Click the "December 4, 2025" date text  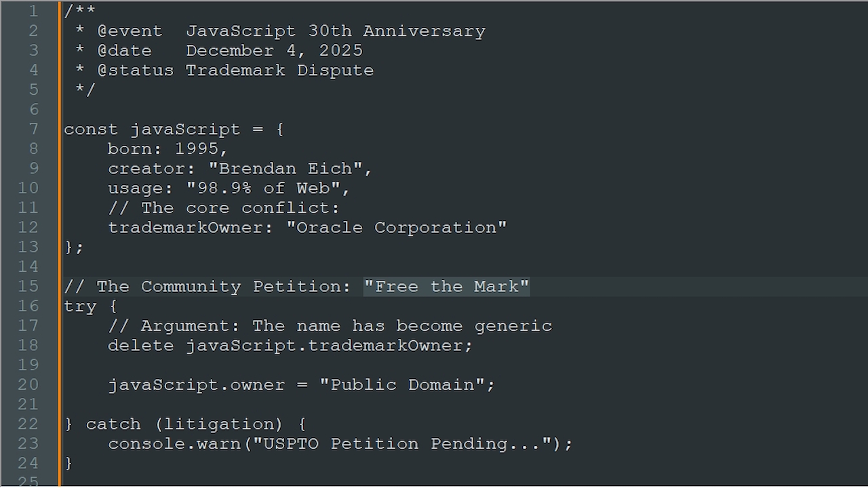[x=274, y=50]
